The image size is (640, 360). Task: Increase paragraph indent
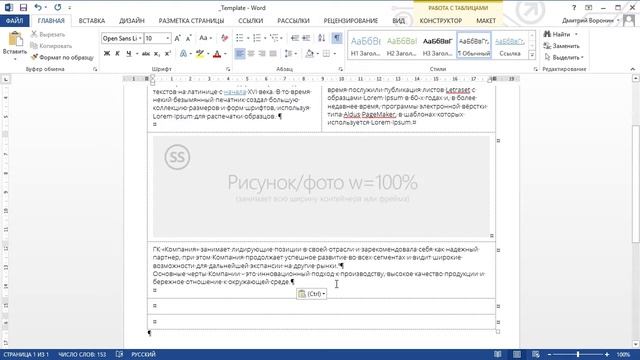point(306,38)
